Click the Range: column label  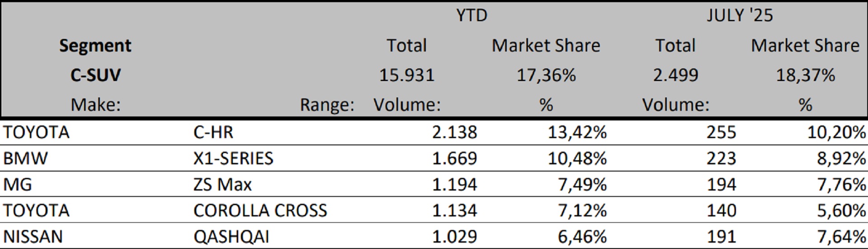[x=327, y=105]
